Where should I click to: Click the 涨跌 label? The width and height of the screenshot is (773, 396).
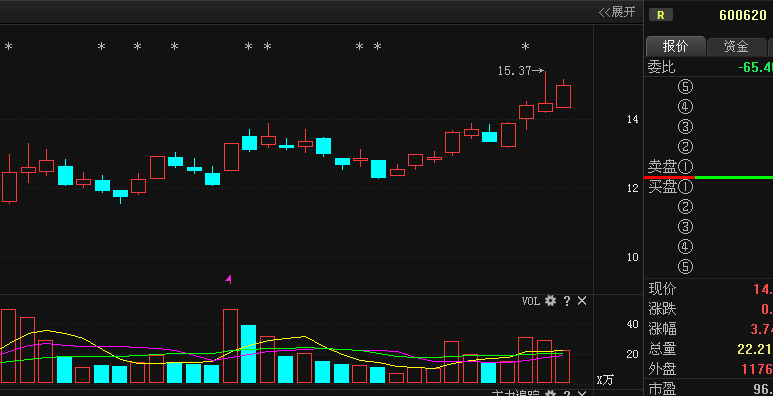(x=663, y=310)
